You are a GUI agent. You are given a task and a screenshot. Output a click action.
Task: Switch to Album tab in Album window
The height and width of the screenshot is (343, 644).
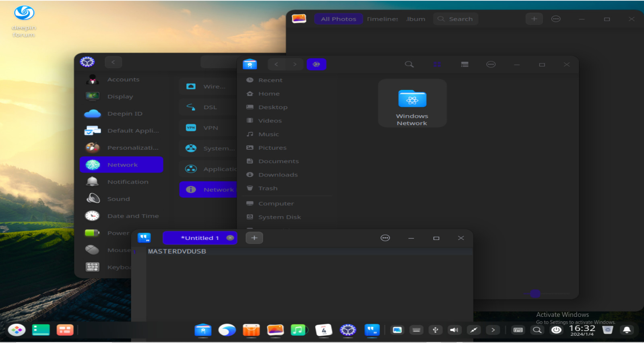(x=415, y=19)
